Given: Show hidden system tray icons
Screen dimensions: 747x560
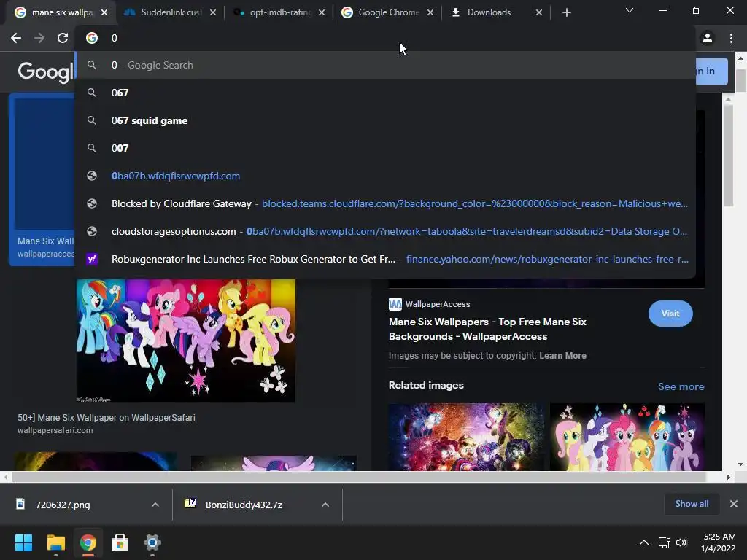Looking at the screenshot, I should 643,542.
